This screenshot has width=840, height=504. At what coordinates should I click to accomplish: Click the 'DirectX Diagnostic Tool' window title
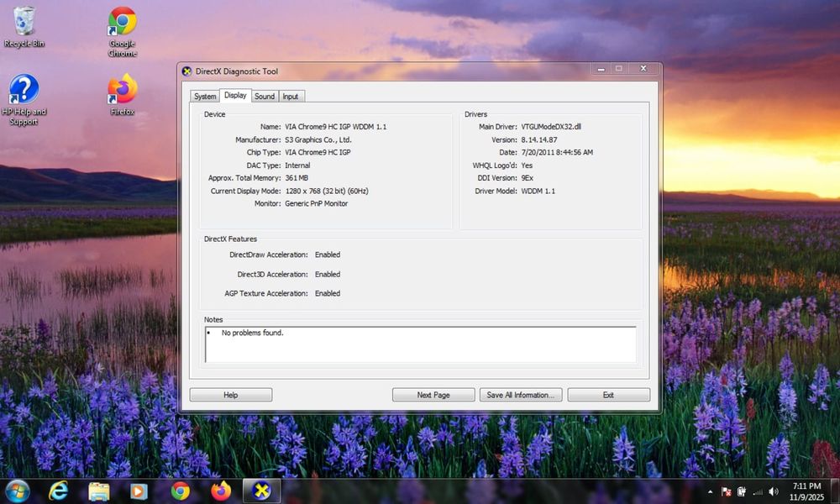(236, 71)
